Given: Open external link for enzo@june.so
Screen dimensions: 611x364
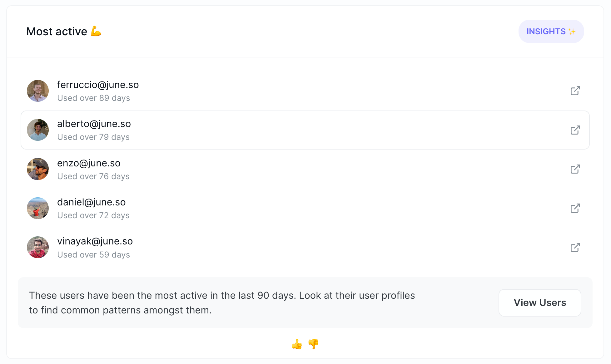Looking at the screenshot, I should [575, 169].
